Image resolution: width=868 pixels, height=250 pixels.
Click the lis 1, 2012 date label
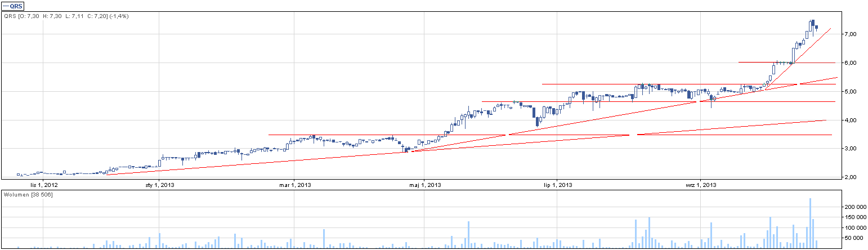[x=43, y=185]
